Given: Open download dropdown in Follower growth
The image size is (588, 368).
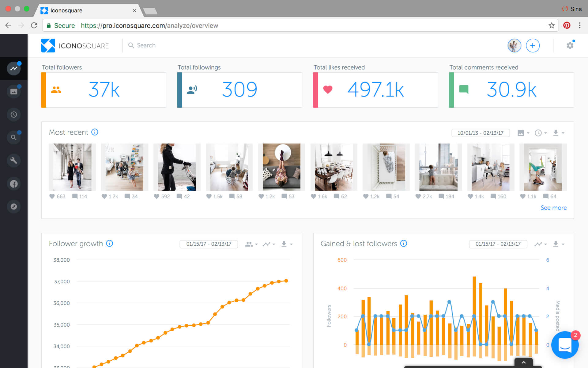Looking at the screenshot, I should [287, 244].
